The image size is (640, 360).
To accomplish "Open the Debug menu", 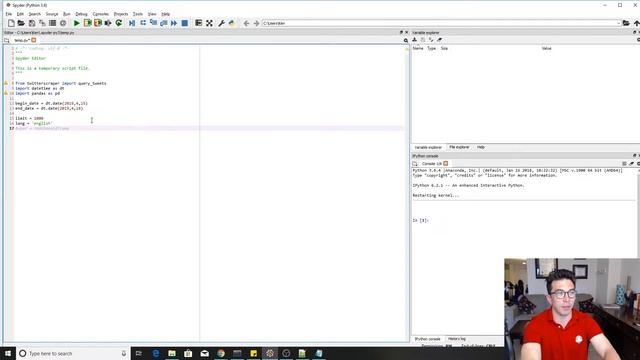I will coord(81,14).
